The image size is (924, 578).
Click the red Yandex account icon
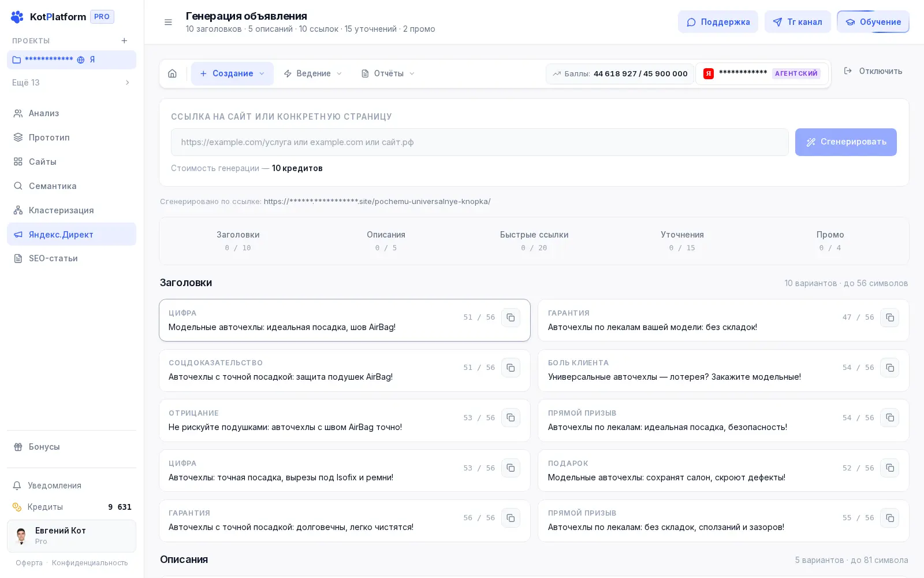(x=708, y=73)
